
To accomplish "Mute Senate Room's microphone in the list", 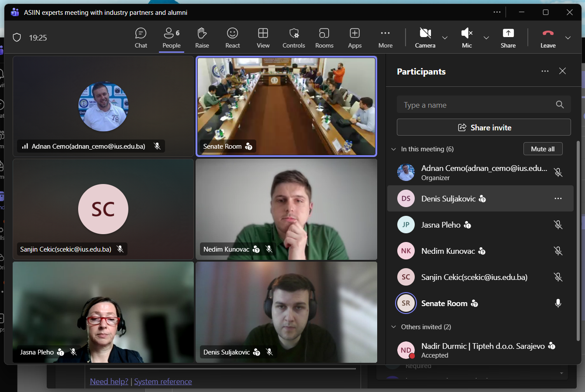I will (558, 303).
